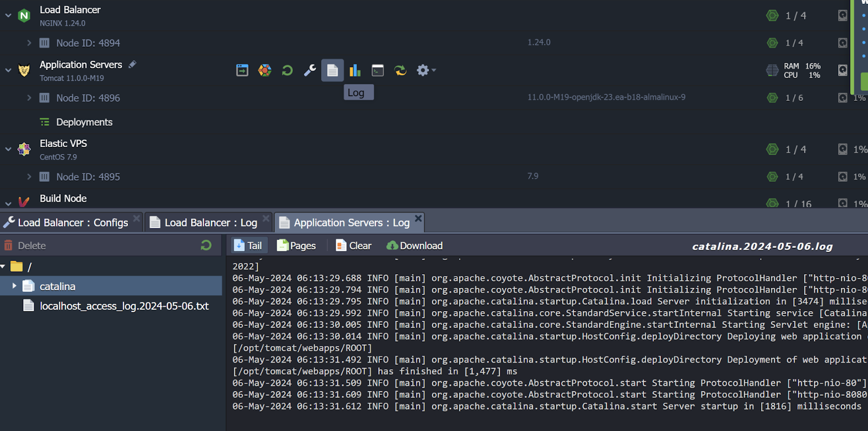Open Additionally gear dropdown for Application Servers
Screen dimensions: 868x431
click(x=426, y=70)
